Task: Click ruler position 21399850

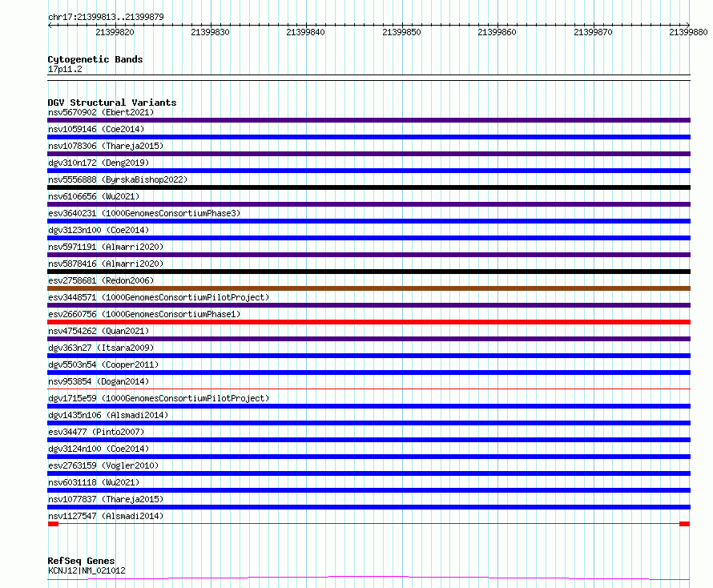Action: coord(402,32)
